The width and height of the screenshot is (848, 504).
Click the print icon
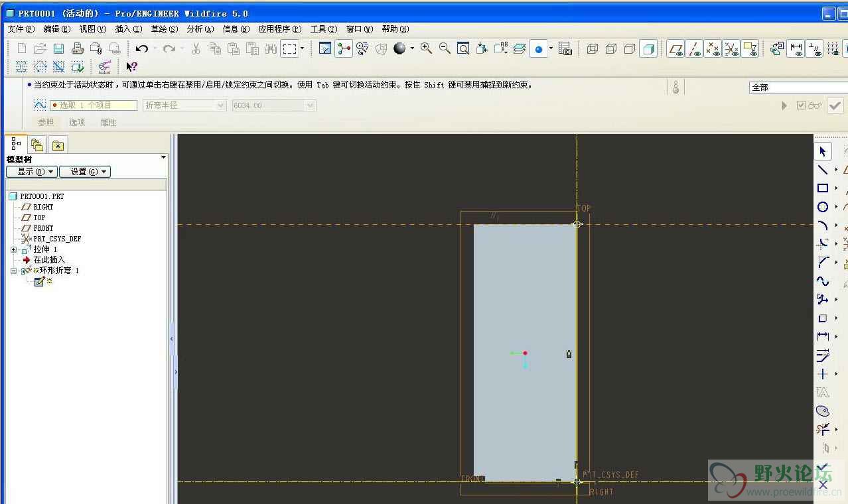[x=77, y=48]
